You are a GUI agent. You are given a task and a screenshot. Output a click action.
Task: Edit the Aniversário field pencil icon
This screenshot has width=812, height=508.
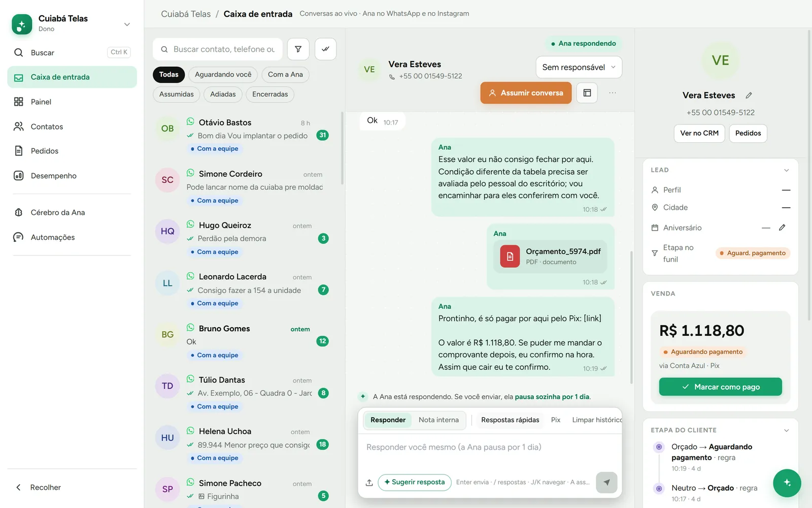782,228
